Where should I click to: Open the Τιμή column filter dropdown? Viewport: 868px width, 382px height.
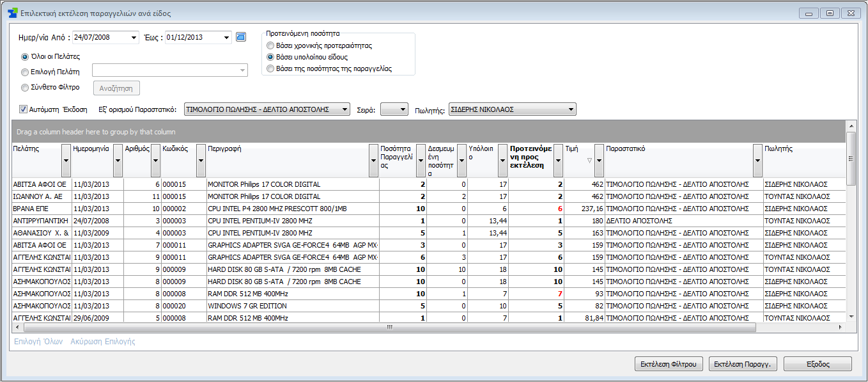point(599,160)
